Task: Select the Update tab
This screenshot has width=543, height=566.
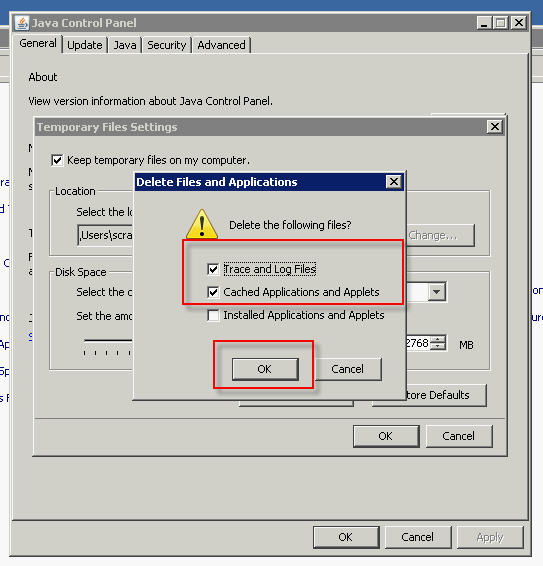Action: click(85, 45)
